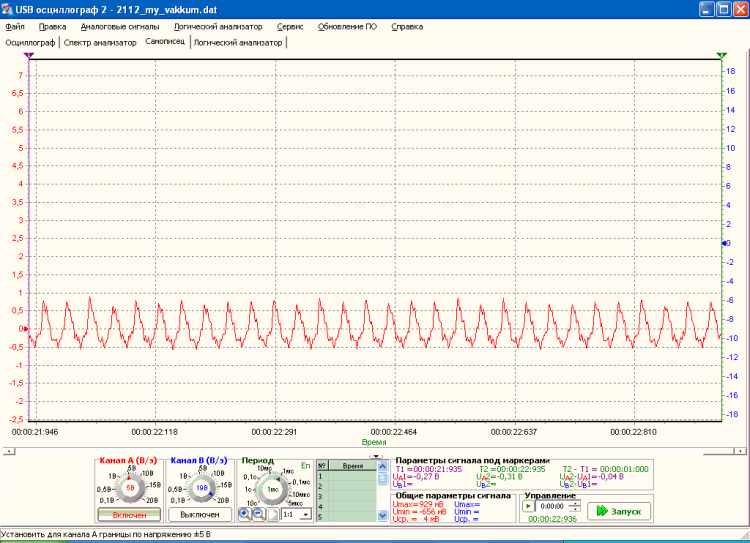Click the 00:00:22:464 time axis label

pyautogui.click(x=394, y=432)
